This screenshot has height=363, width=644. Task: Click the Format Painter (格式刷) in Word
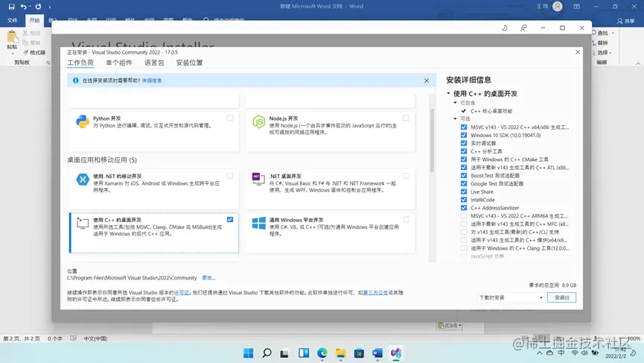coord(34,53)
